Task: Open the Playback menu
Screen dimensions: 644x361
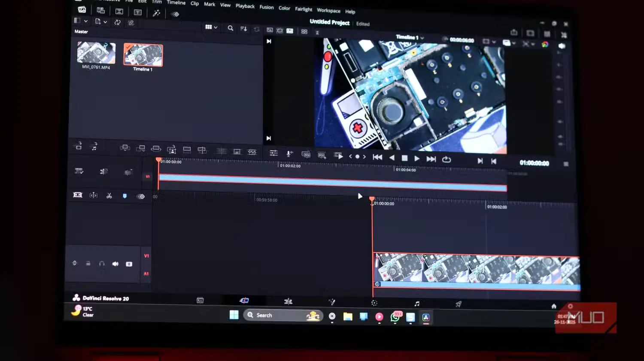Action: (x=245, y=6)
